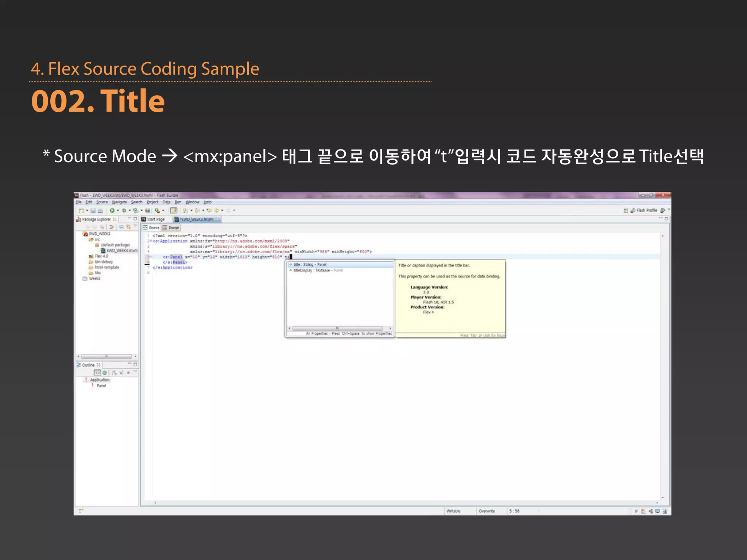Click the green Run button icon
The height and width of the screenshot is (560, 747).
click(112, 210)
